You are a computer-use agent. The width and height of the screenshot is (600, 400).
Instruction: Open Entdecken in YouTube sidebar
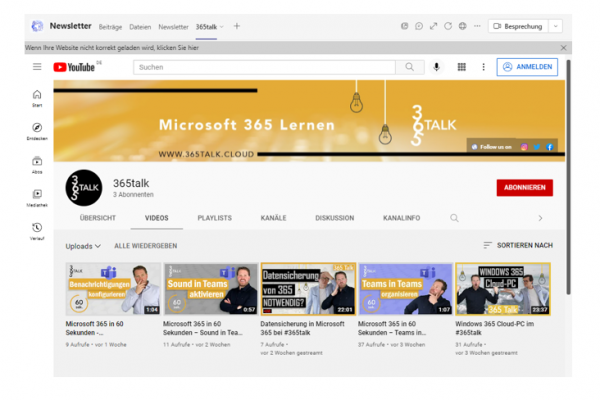pos(37,132)
